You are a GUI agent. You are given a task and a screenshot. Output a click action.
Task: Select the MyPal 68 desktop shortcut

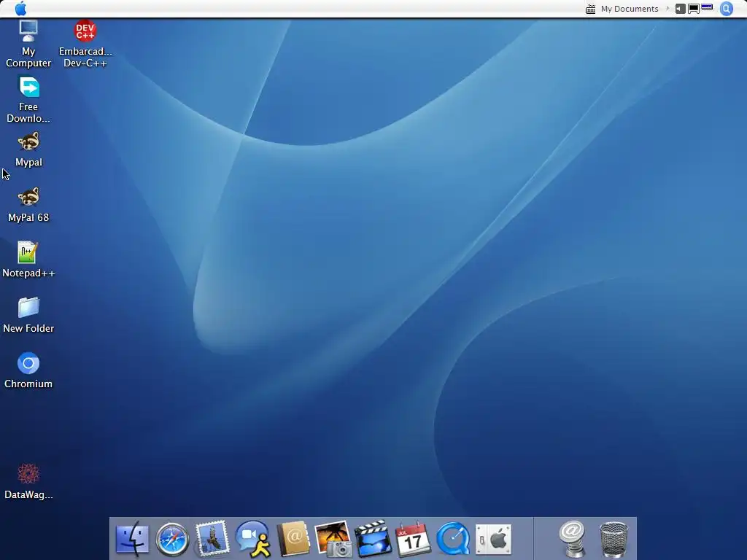coord(28,205)
